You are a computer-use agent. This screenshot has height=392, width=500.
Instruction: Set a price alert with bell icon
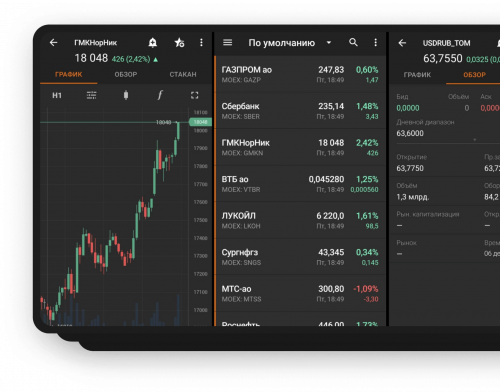click(152, 43)
